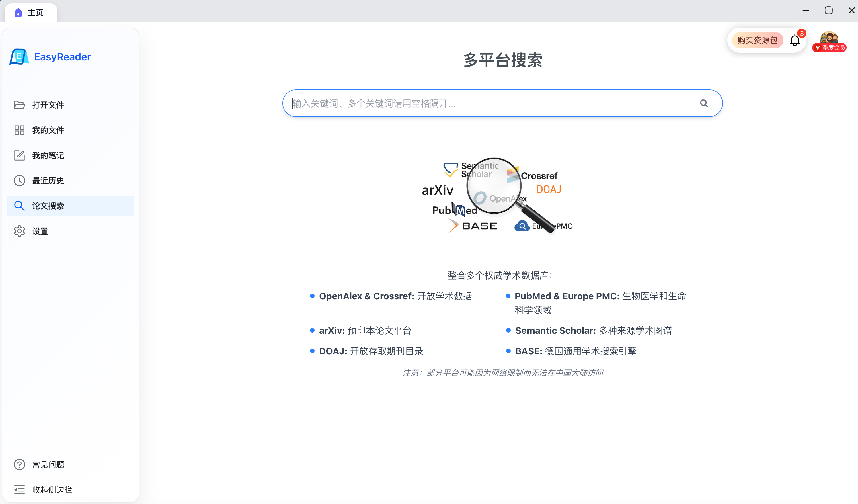
Task: Click the keyword search input field
Action: (x=477, y=103)
